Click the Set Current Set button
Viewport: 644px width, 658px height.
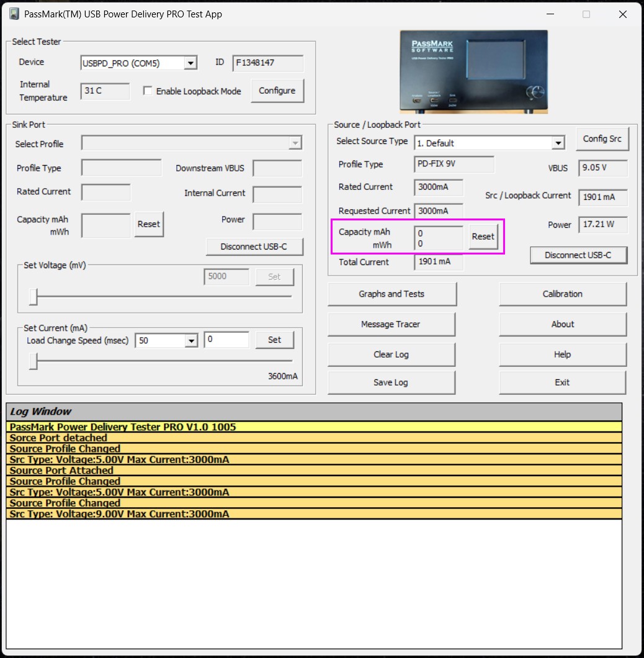tap(274, 340)
